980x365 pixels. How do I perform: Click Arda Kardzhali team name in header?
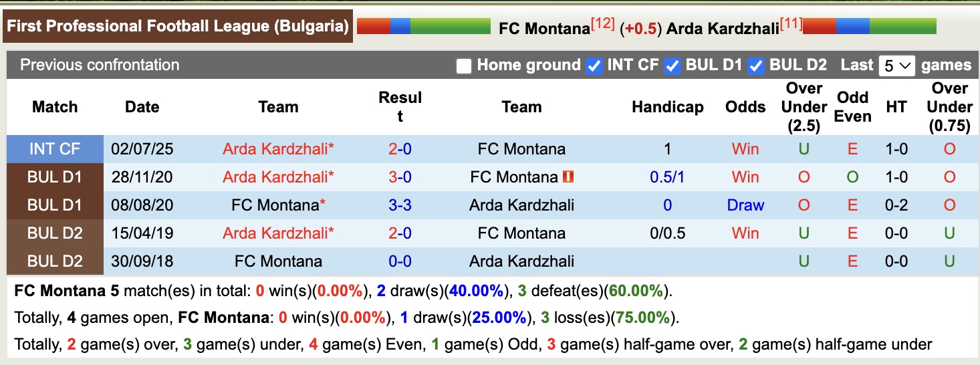tap(722, 29)
